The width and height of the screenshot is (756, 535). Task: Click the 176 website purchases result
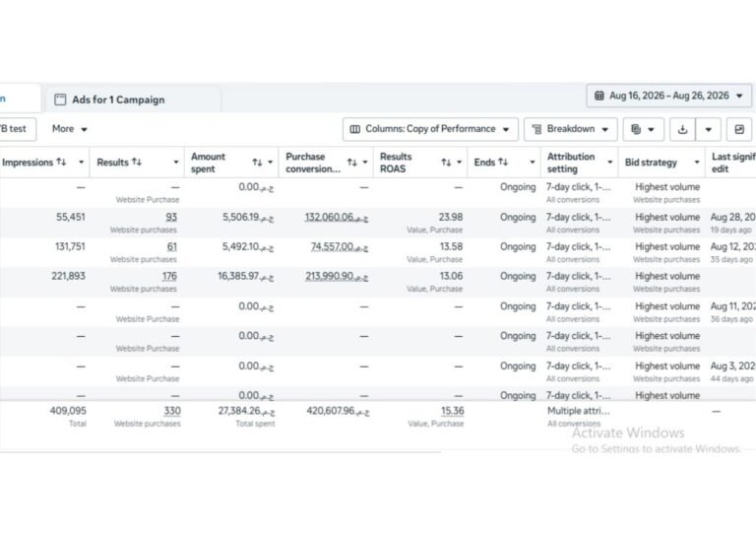(169, 276)
